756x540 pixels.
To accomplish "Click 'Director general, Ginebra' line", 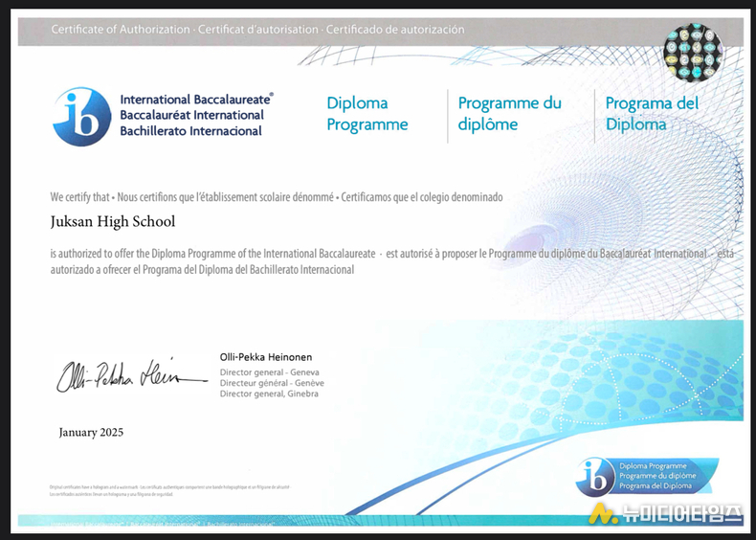I will 269,394.
